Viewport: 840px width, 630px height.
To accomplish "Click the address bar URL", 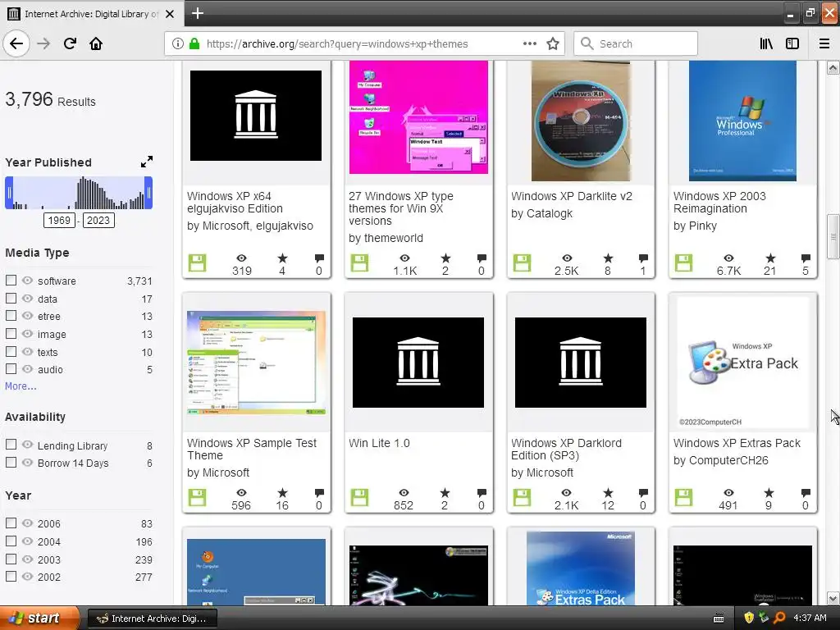I will (337, 43).
